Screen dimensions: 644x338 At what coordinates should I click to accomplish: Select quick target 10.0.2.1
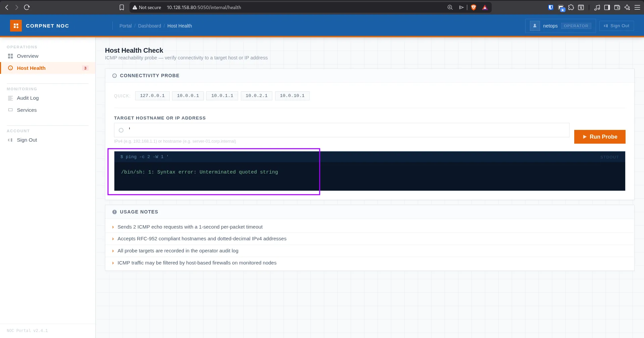coord(257,96)
